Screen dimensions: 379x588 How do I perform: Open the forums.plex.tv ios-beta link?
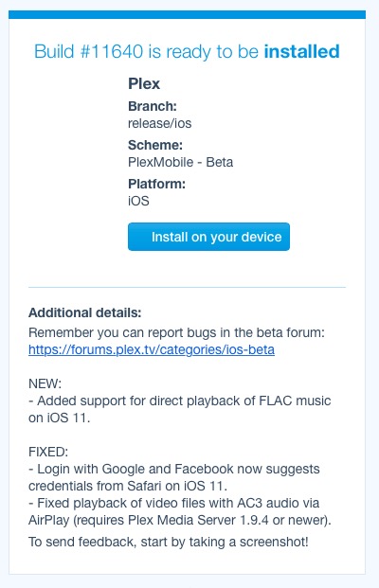pos(152,349)
